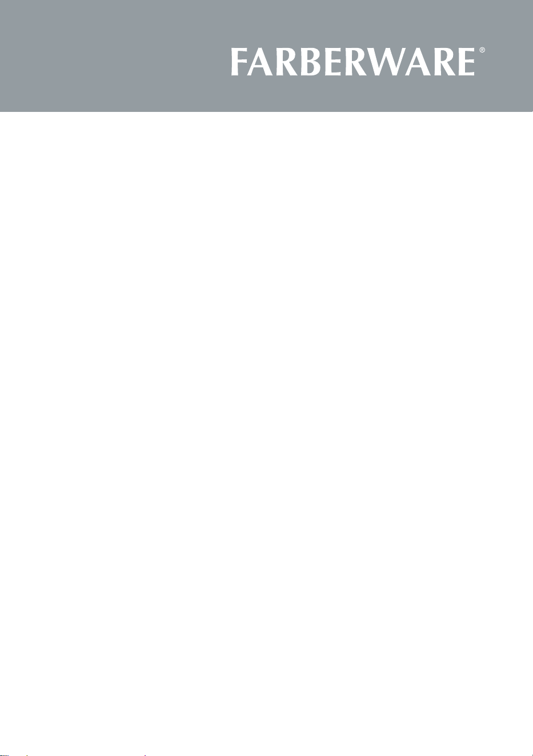
Task: Click the small mark at the page's bottom-left edge
Action: [x=5, y=754]
